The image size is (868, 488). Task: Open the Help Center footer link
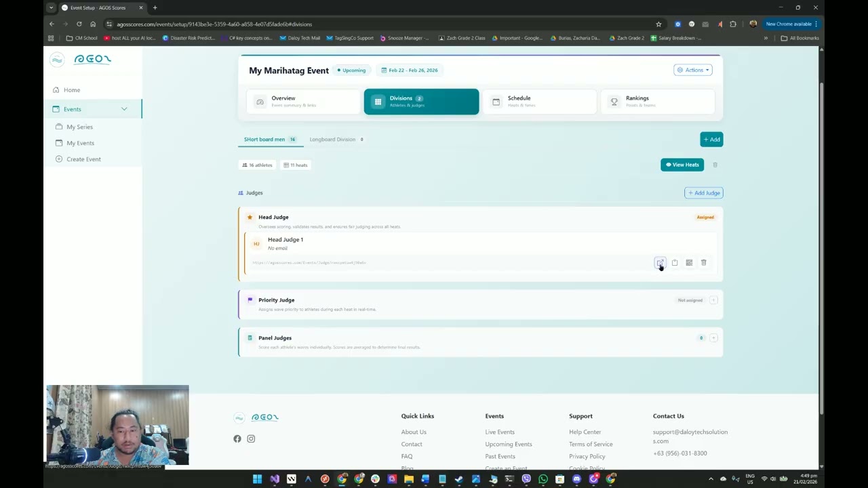click(x=585, y=432)
